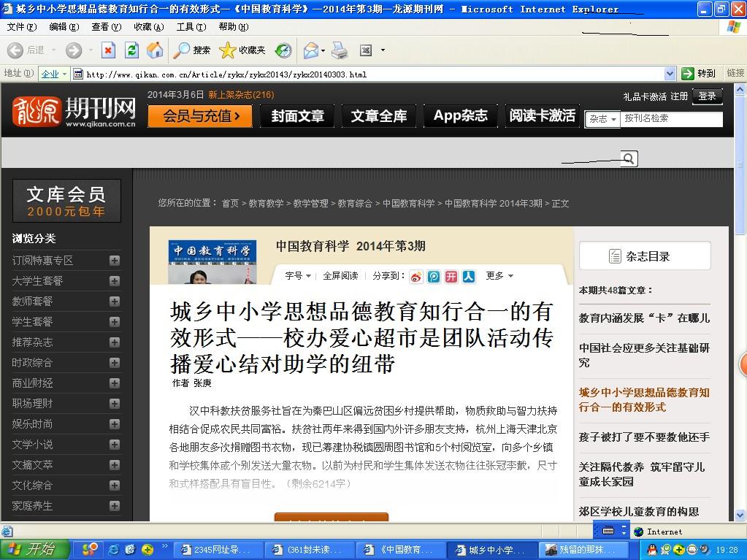Expand the 教师套餐 category in sidebar
This screenshot has width=747, height=560.
pos(115,302)
